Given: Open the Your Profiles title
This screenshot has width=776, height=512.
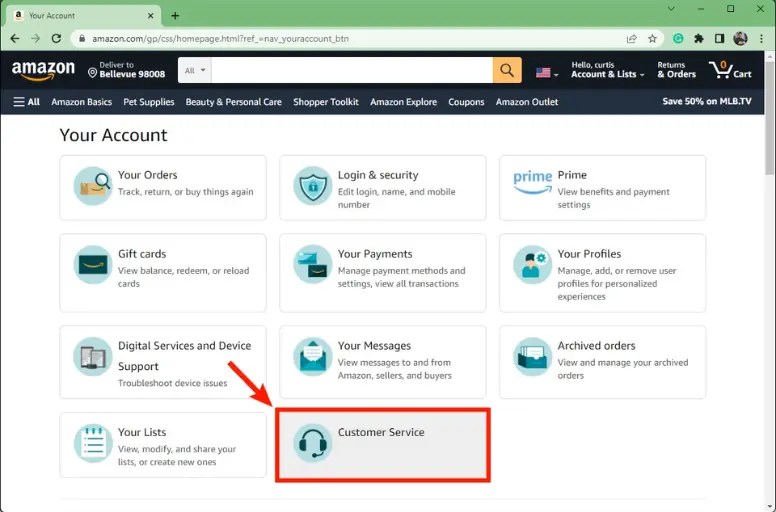Looking at the screenshot, I should (x=589, y=254).
